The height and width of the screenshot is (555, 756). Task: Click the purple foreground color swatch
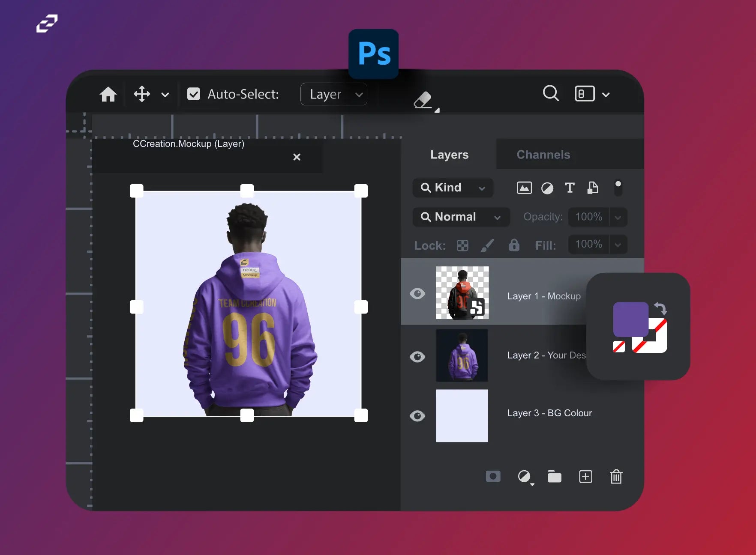point(630,319)
